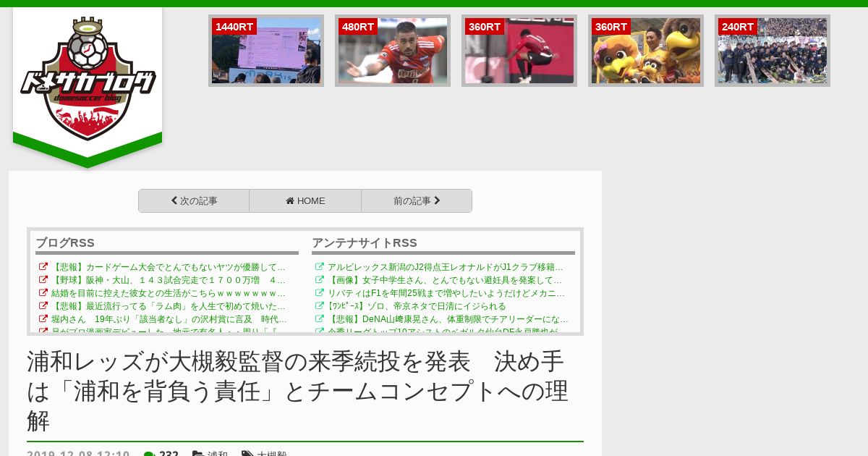The width and height of the screenshot is (868, 456).
Task: Click external-link icon beside リバティ
Action: point(320,293)
